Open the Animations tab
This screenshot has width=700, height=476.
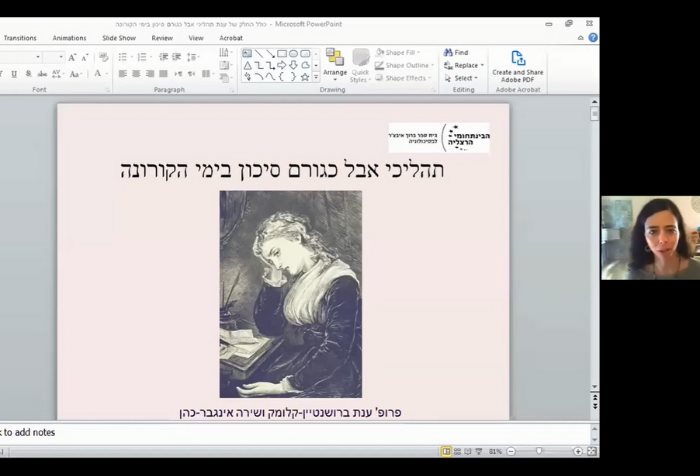coord(69,38)
